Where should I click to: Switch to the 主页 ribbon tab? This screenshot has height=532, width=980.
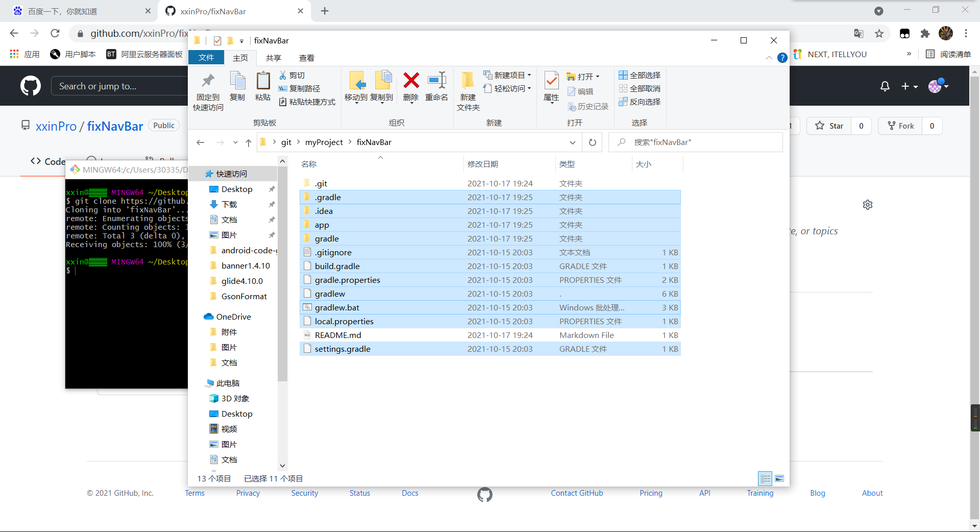pos(240,58)
